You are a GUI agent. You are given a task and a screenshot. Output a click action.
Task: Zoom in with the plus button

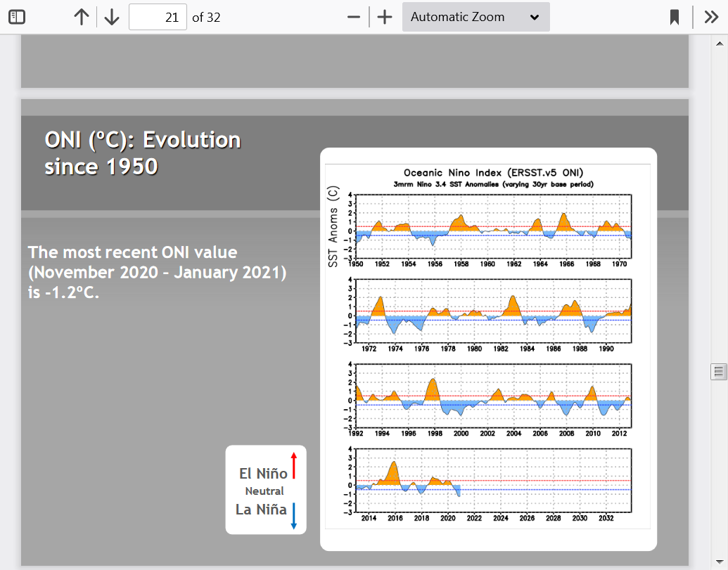pos(384,17)
